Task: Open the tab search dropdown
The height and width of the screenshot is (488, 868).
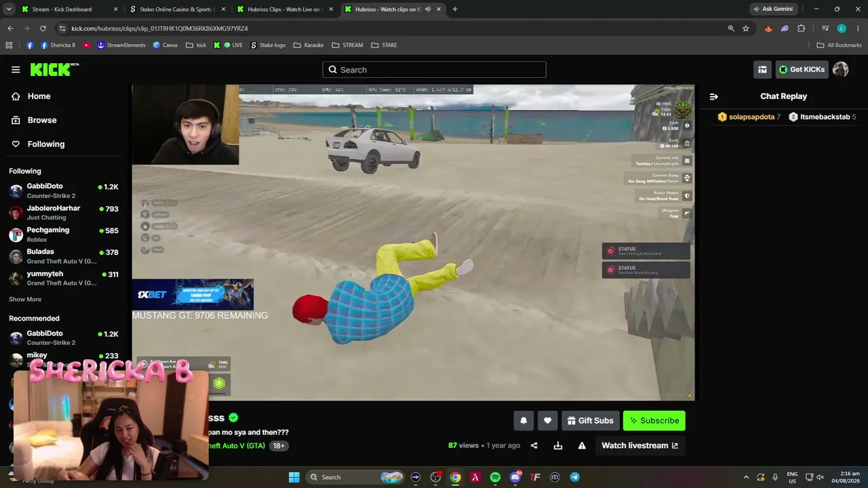Action: click(9, 9)
